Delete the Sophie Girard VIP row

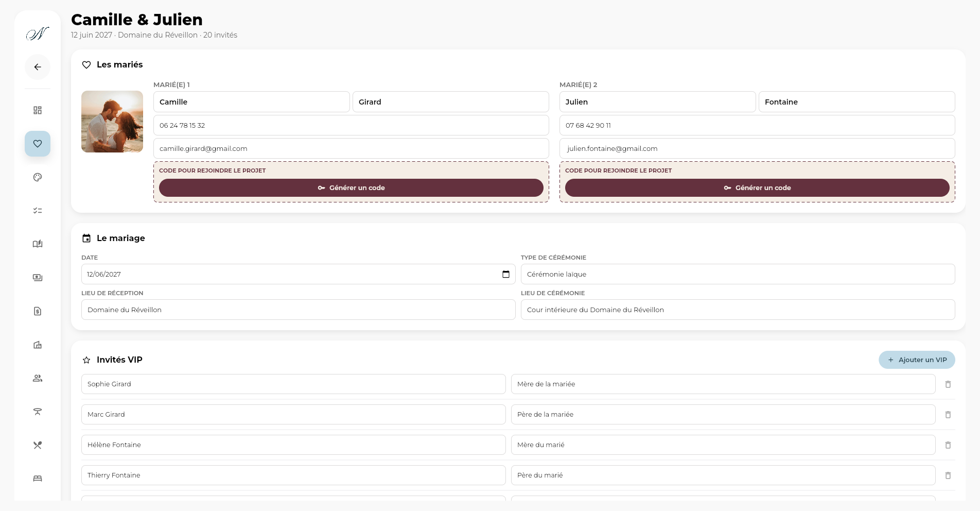coord(948,384)
